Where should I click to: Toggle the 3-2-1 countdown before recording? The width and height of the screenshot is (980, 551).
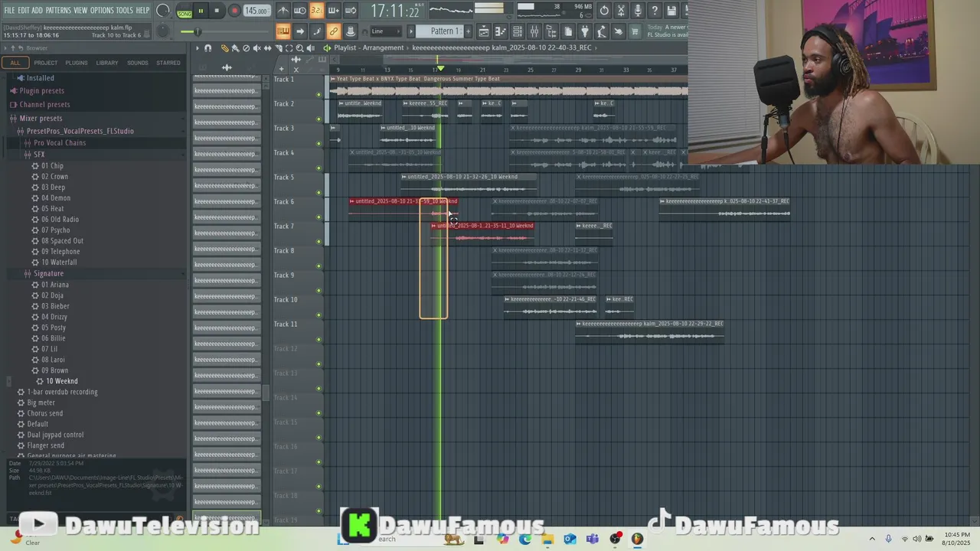317,11
